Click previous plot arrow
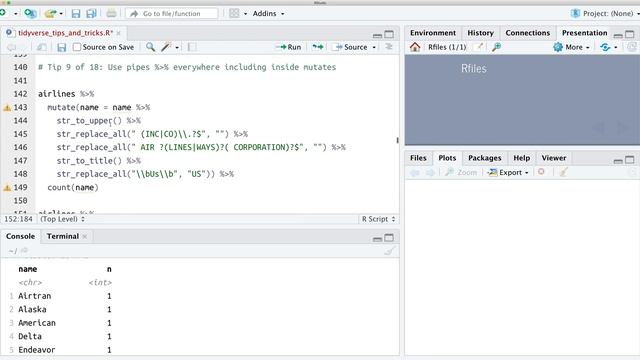Viewport: 640px width, 360px height. point(414,173)
